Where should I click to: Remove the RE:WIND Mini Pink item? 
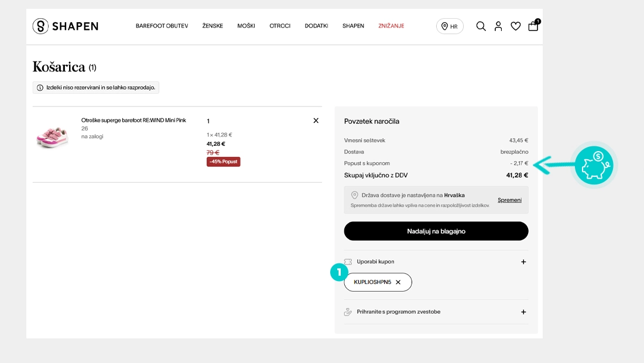click(x=316, y=120)
